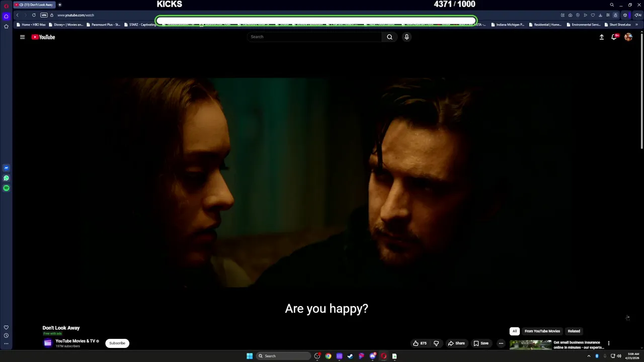Open the volume control in system tray
The image size is (644, 362).
[x=619, y=356]
